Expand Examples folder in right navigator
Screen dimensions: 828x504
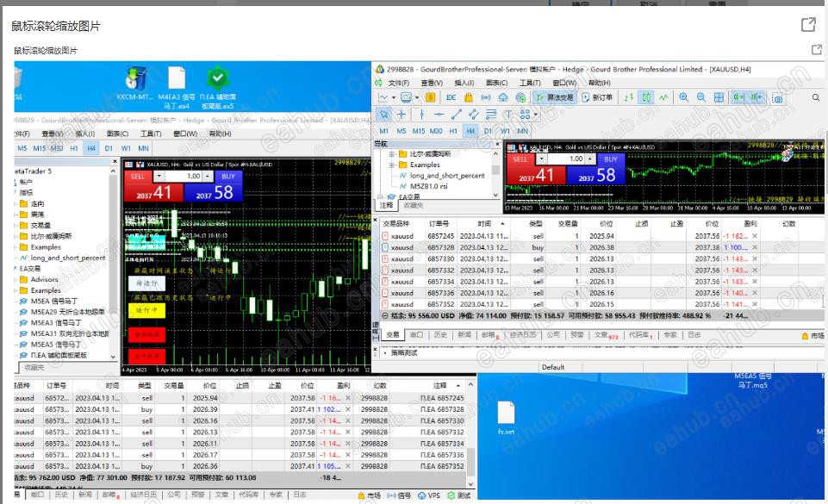pyautogui.click(x=392, y=165)
